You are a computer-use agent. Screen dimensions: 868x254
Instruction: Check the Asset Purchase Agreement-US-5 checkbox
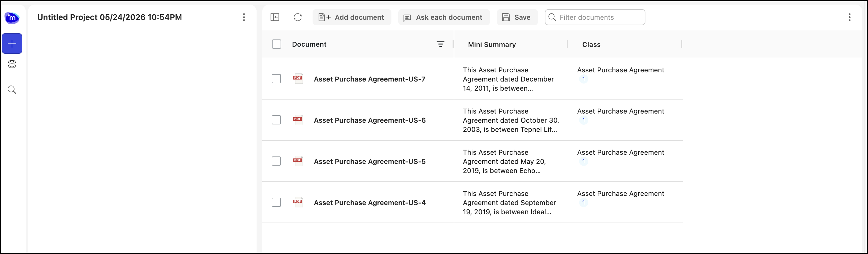click(276, 161)
